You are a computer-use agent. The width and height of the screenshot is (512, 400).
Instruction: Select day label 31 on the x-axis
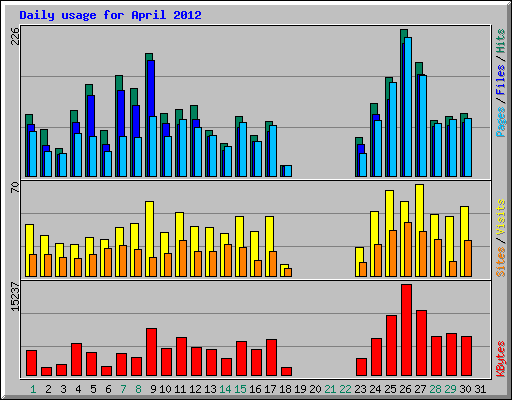click(480, 389)
